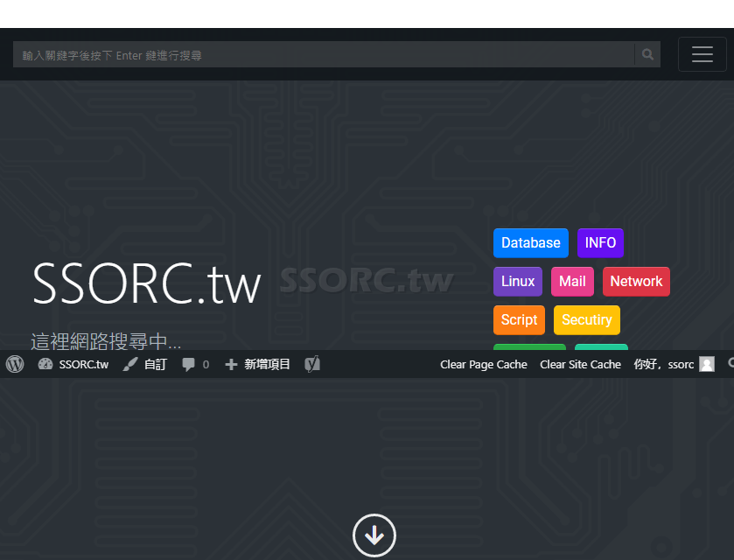Viewport: 734px width, 560px height.
Task: Click the plus icon beside 新增項目
Action: (x=231, y=364)
